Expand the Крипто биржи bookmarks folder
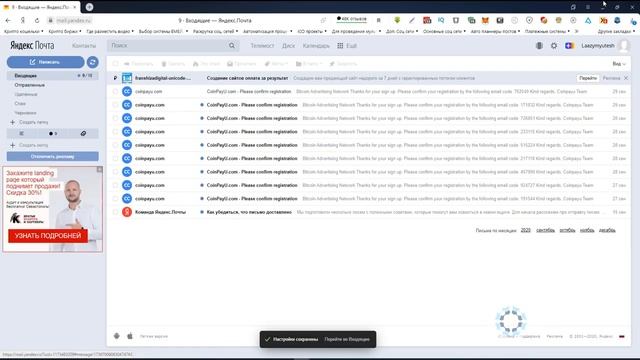 pyautogui.click(x=65, y=31)
